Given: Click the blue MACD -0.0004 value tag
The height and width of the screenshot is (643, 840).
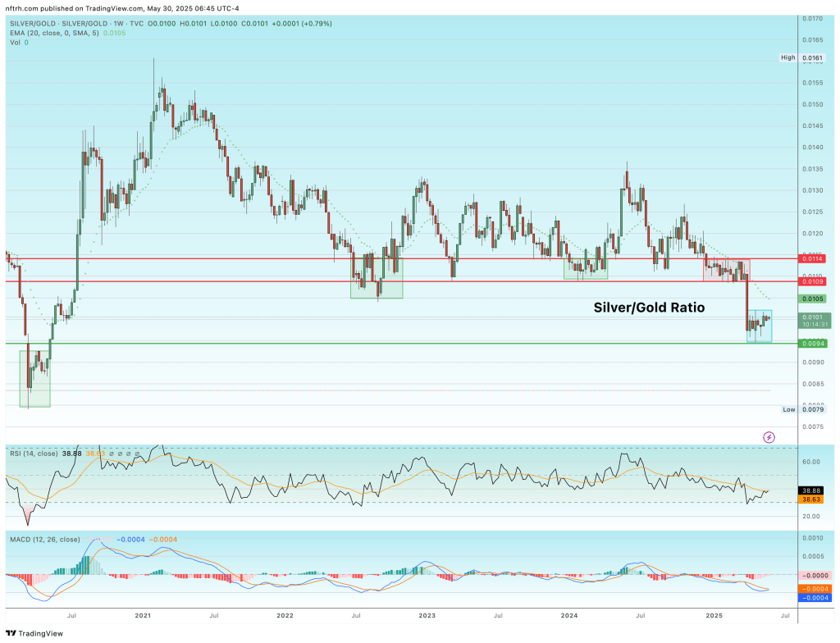Looking at the screenshot, I should point(813,598).
